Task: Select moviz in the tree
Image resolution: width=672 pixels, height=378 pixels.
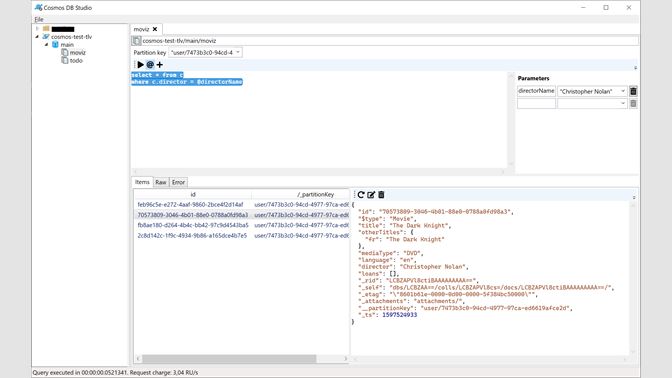Action: coord(78,53)
